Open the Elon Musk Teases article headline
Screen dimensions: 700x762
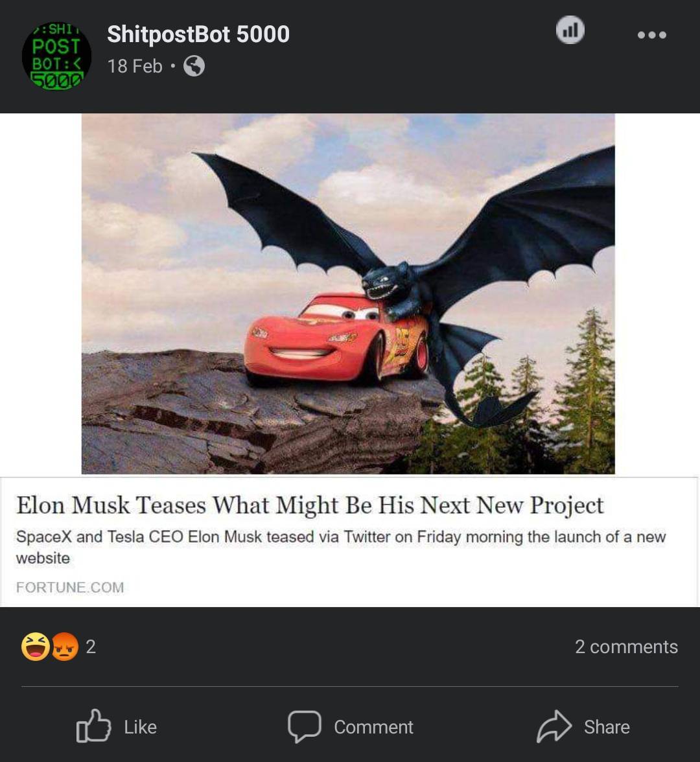point(310,505)
